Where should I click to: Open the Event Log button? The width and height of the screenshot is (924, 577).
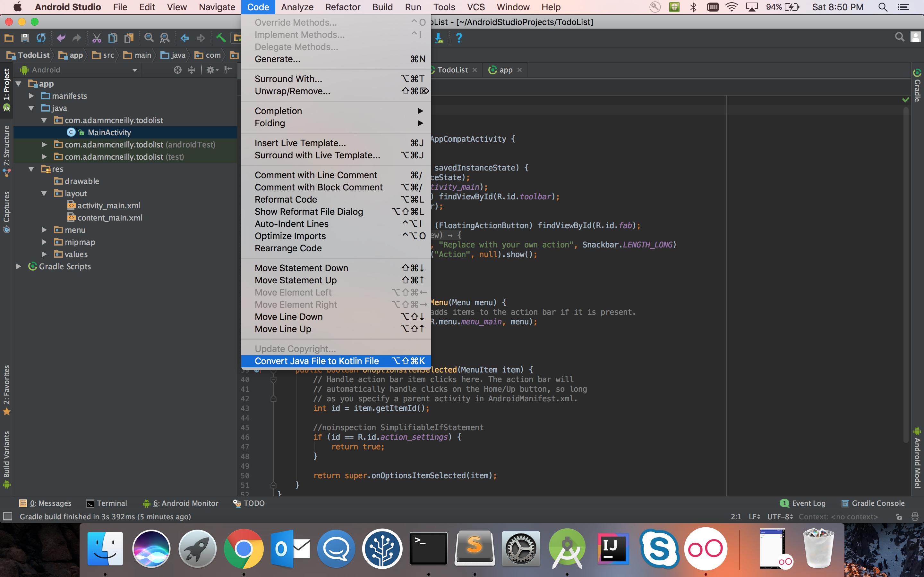point(803,503)
